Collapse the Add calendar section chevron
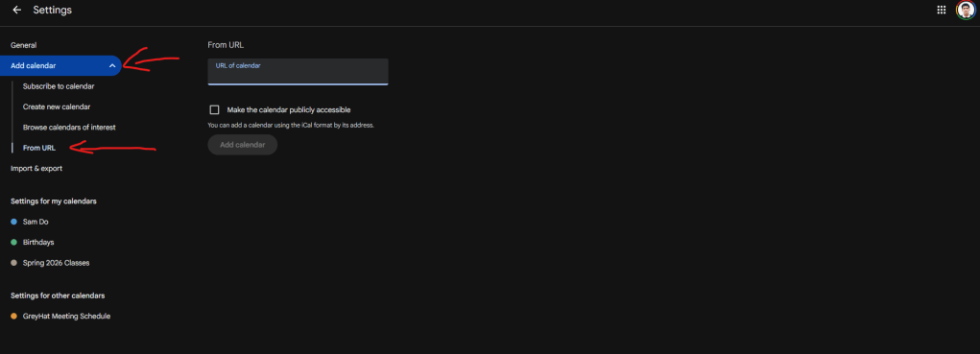Viewport: 980px width, 354px height. 112,65
